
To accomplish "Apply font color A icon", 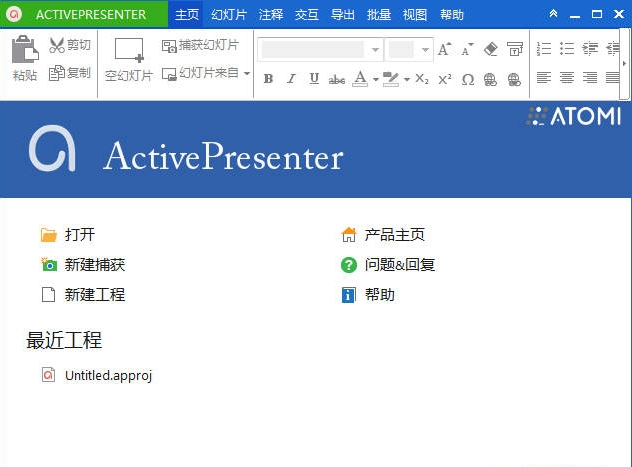I will (360, 79).
